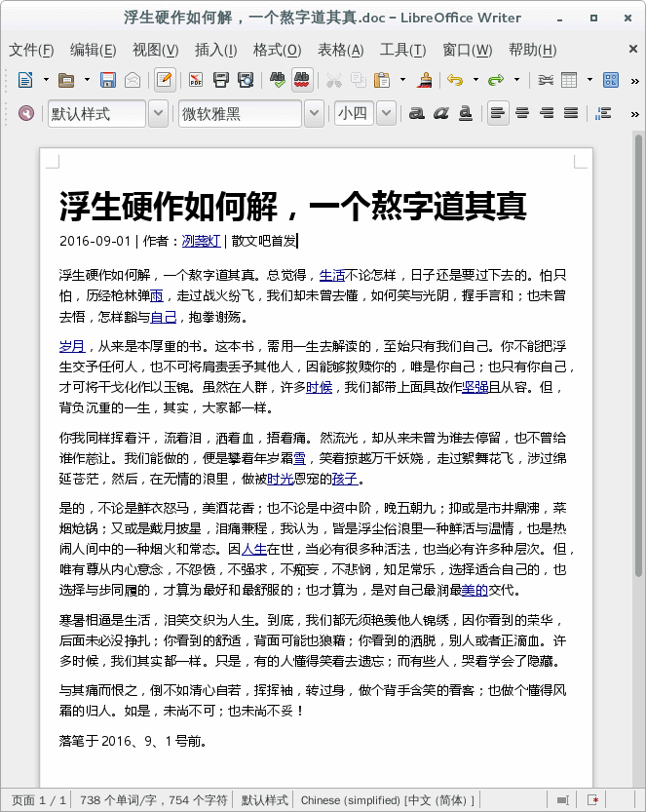Viewport: 646px width, 812px height.
Task: Open the Open-file folder icon
Action: click(66, 80)
